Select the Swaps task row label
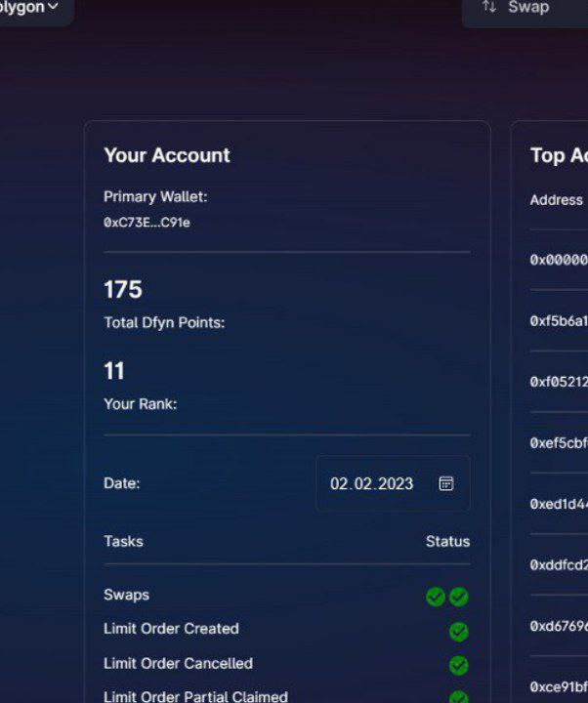Viewport: 588px width, 703px height. point(126,595)
